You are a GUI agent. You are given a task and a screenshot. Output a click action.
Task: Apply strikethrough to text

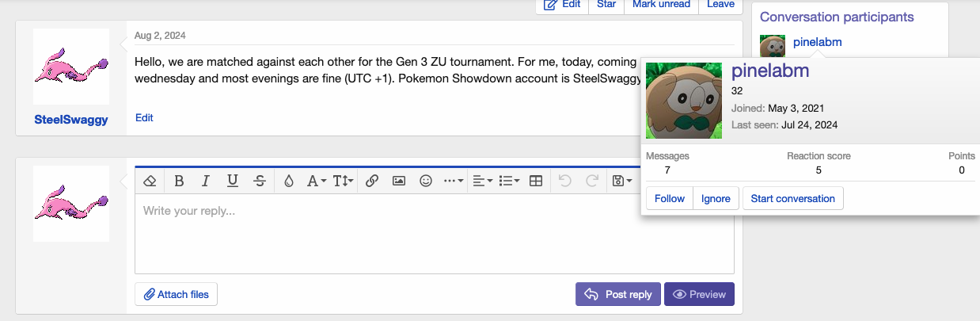260,181
